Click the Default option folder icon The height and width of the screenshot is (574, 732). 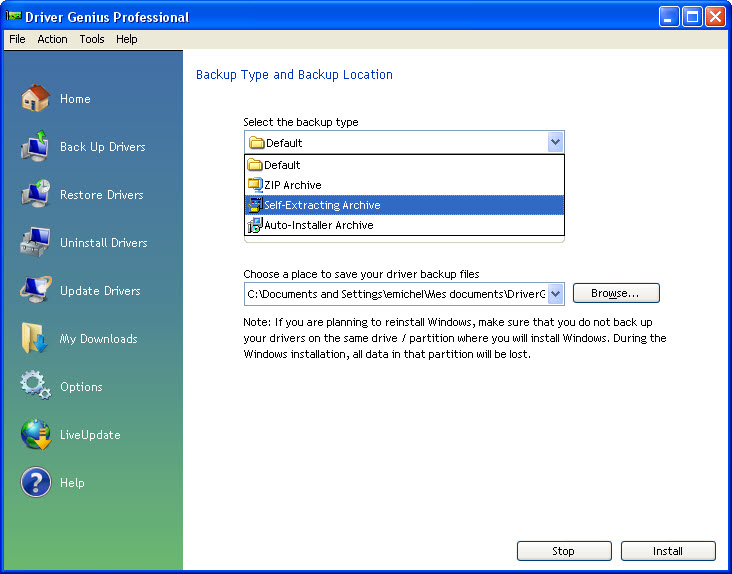click(255, 165)
